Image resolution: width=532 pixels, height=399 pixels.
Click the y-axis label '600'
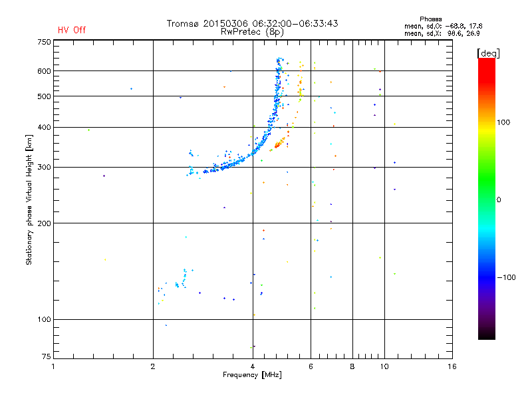(x=44, y=71)
